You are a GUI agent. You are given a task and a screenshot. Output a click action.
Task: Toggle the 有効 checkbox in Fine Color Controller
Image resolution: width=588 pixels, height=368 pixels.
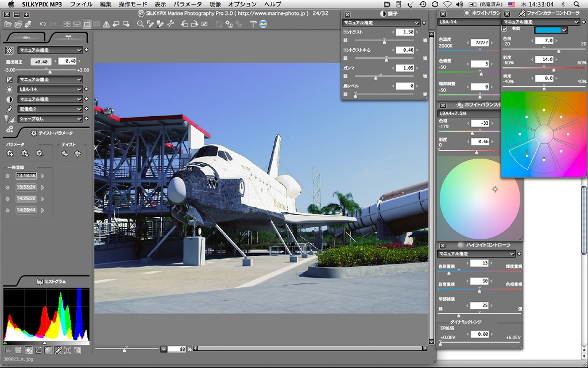pos(505,29)
